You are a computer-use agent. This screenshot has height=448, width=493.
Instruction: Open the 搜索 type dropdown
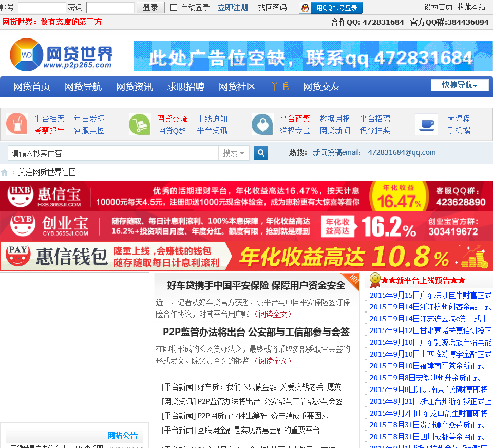(x=234, y=153)
